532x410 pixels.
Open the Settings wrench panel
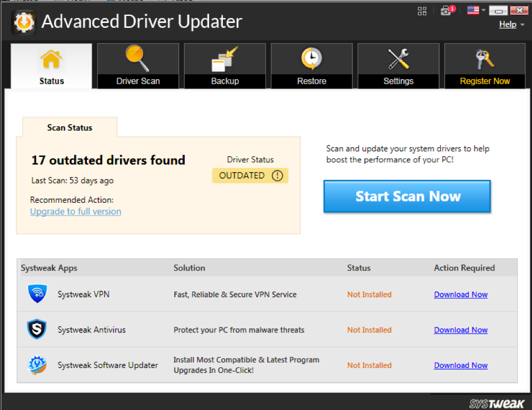pos(398,66)
